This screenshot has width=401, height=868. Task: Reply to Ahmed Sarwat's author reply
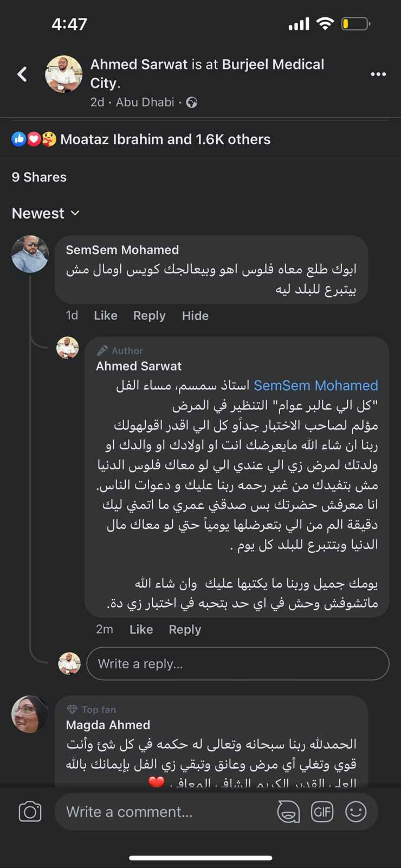185,629
